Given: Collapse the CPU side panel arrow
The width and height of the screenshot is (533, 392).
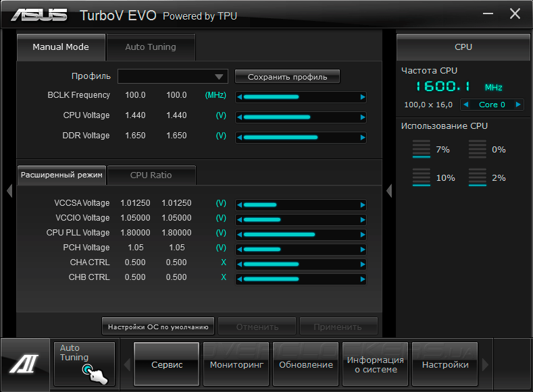Looking at the screenshot, I should (389, 191).
